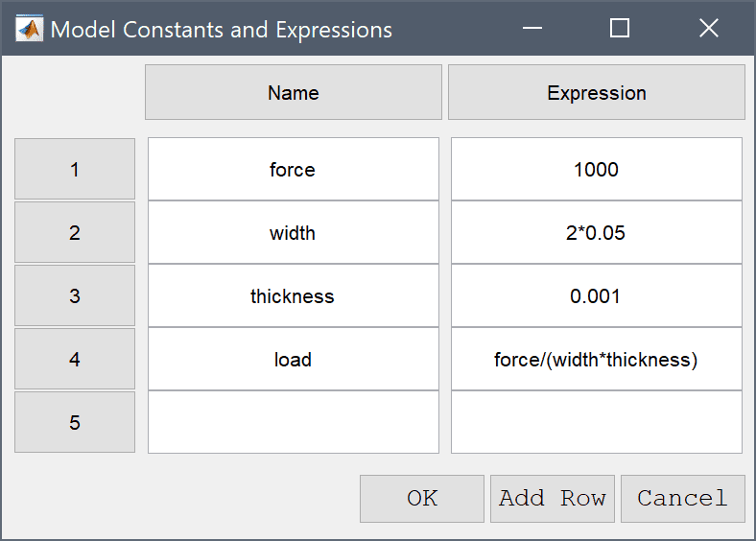
Task: Click the MATLAB icon in title bar
Action: pos(30,29)
